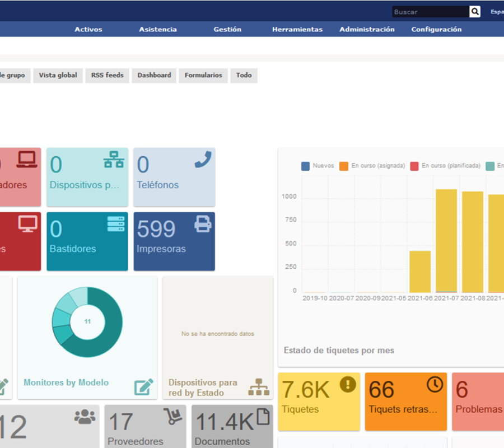This screenshot has width=504, height=448.
Task: Click the file icon on Documentos card
Action: [263, 417]
